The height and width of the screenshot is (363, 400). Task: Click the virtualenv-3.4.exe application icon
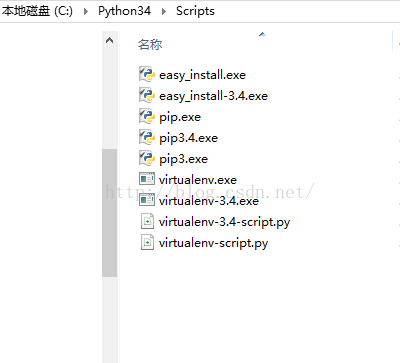(147, 200)
